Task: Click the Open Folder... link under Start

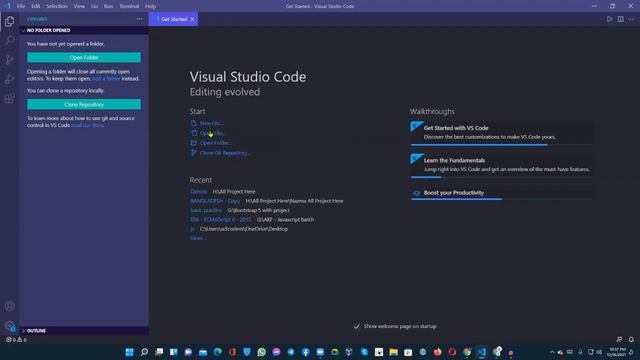Action: pyautogui.click(x=216, y=143)
